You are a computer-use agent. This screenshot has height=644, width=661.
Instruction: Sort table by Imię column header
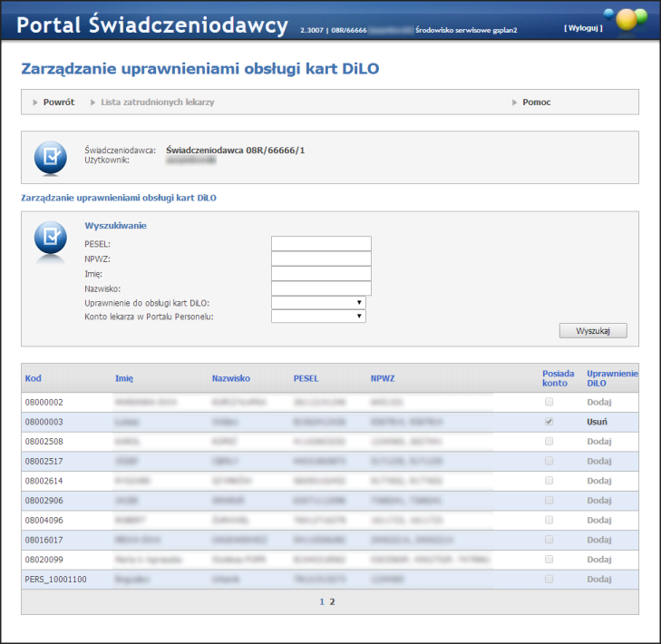[x=124, y=378]
